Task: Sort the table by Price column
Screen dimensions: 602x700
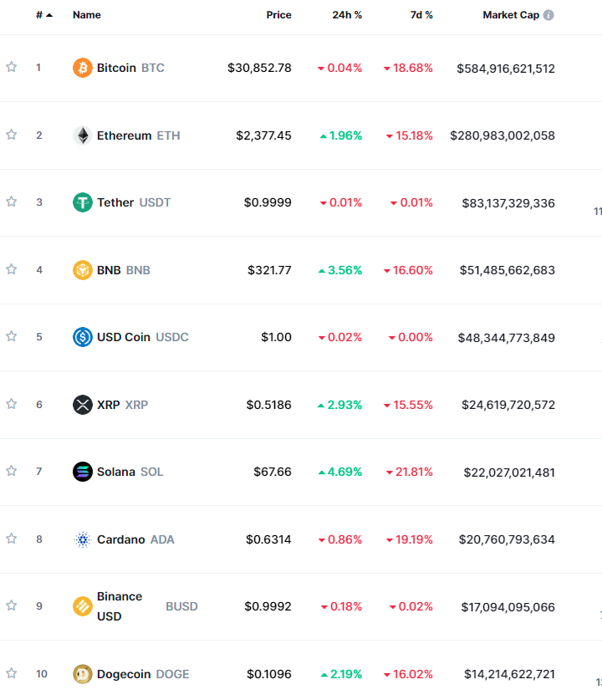Action: tap(278, 15)
